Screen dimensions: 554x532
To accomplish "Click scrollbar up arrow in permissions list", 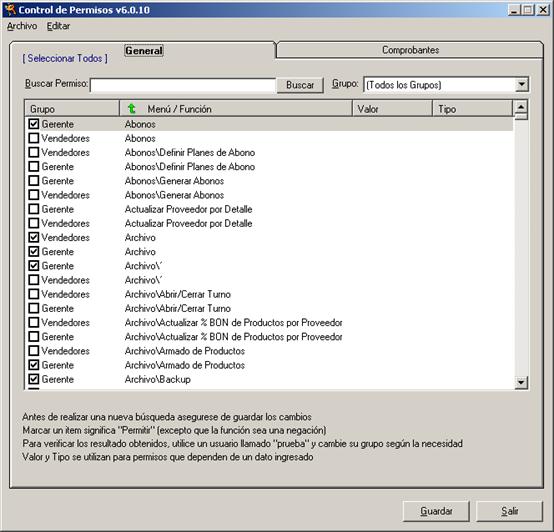I will pyautogui.click(x=521, y=107).
